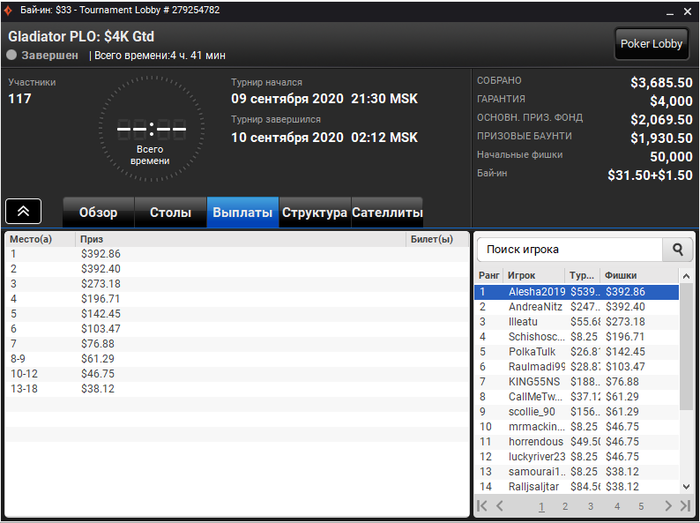Viewport: 700px width, 523px height.
Task: Click the $1,930.50 bounty prize value
Action: click(662, 138)
